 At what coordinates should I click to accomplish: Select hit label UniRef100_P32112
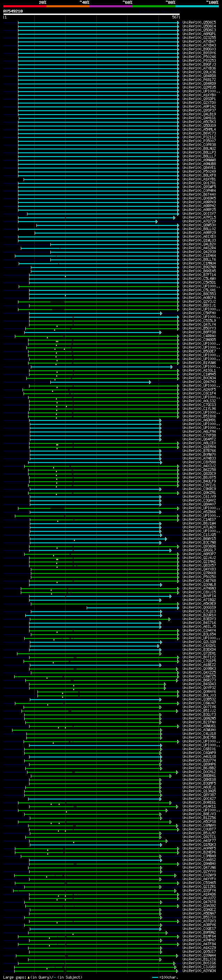[x=199, y=137]
